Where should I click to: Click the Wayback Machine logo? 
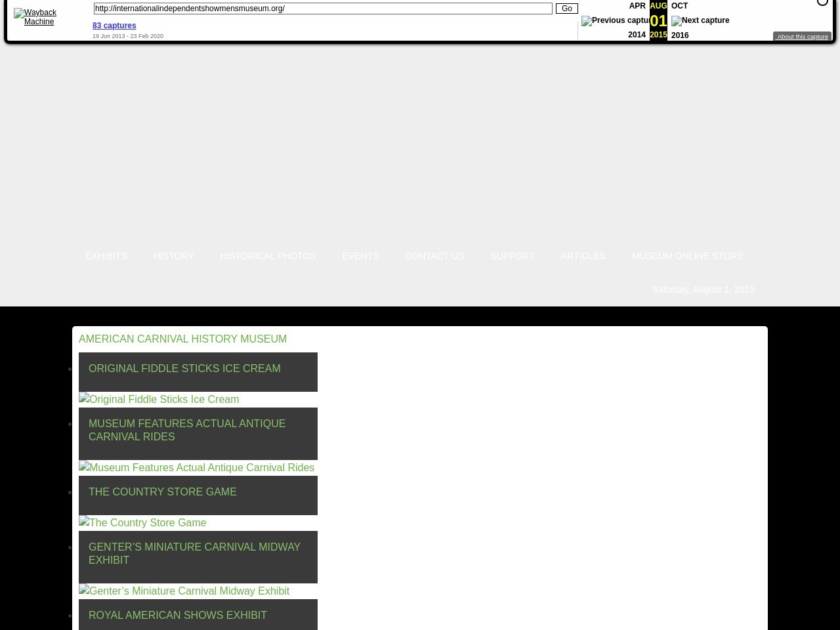pyautogui.click(x=35, y=17)
